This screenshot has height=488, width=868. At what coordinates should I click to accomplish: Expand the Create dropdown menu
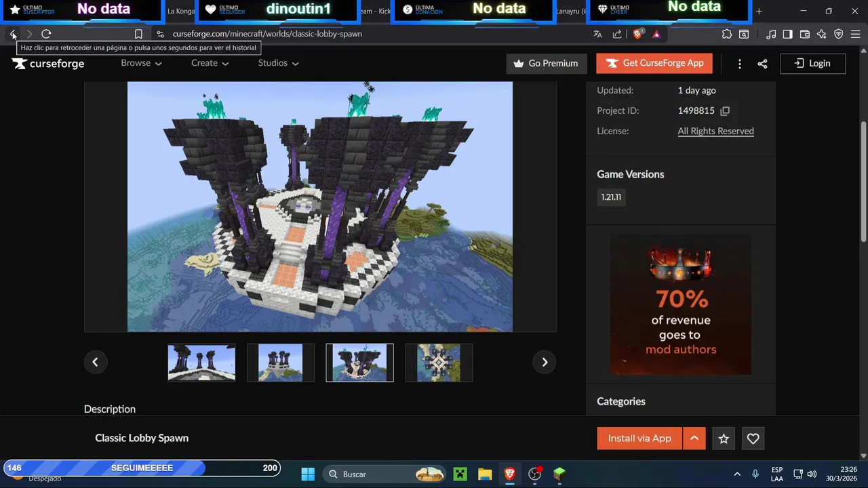210,63
